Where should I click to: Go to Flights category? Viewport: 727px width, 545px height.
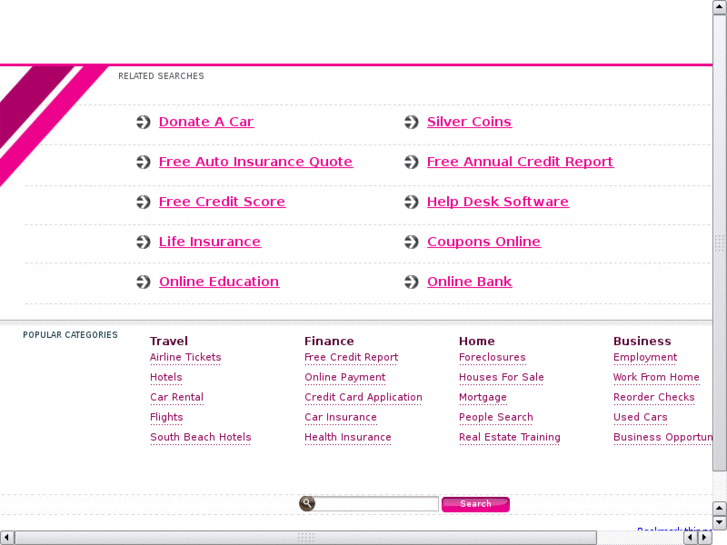point(166,417)
